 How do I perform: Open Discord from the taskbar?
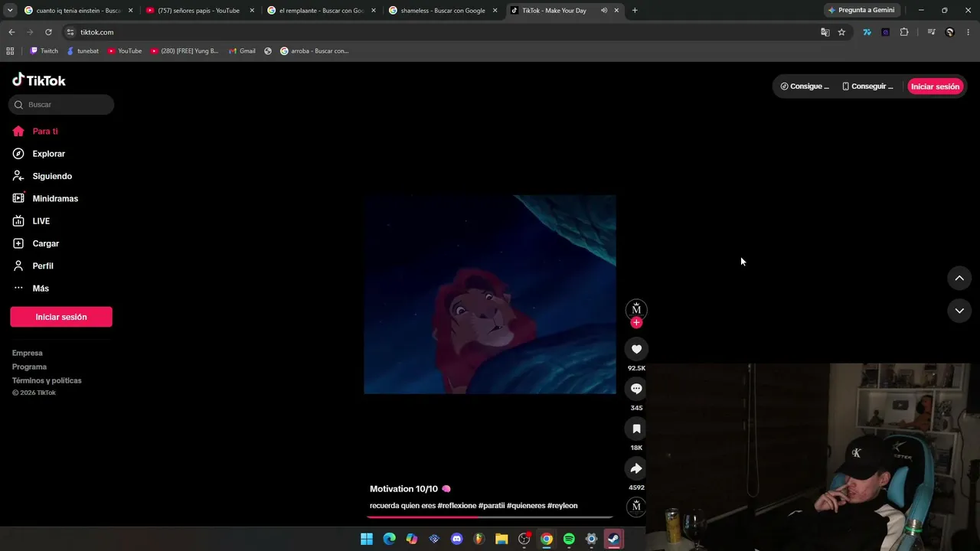pyautogui.click(x=457, y=539)
